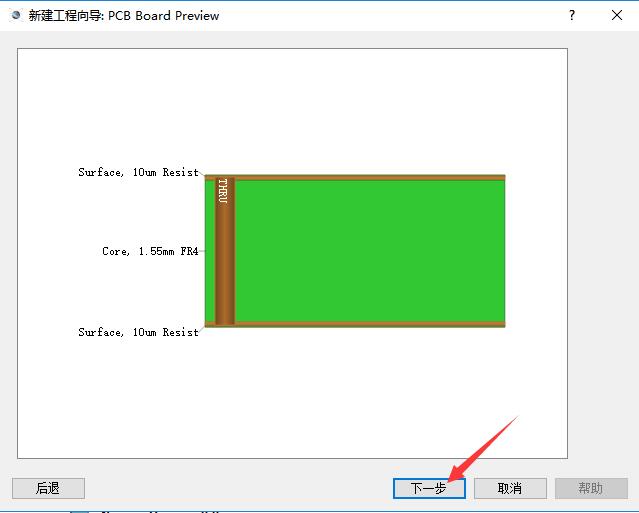Go back with the 后退 button

pos(48,488)
